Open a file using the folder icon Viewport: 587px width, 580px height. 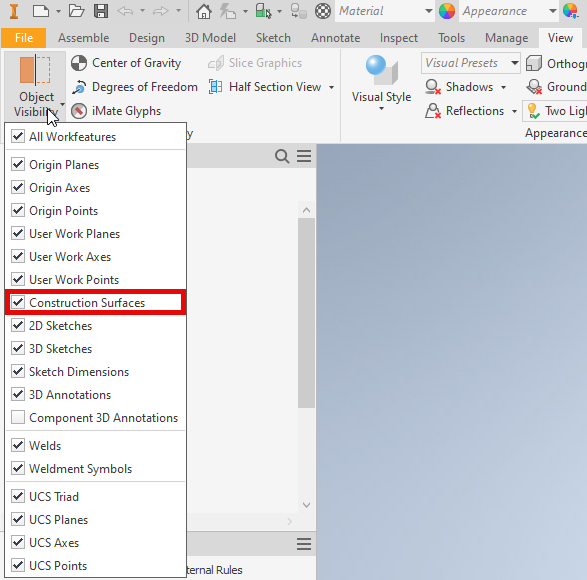click(x=76, y=11)
